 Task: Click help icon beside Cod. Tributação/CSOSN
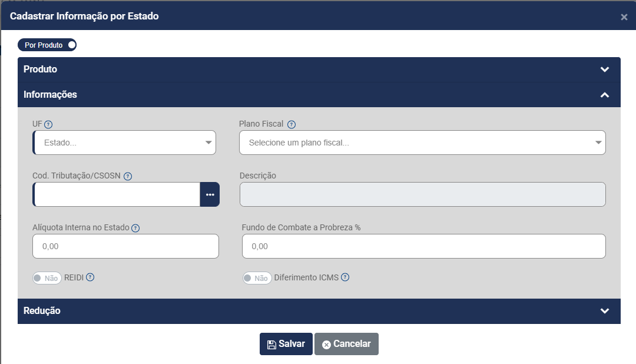point(128,176)
